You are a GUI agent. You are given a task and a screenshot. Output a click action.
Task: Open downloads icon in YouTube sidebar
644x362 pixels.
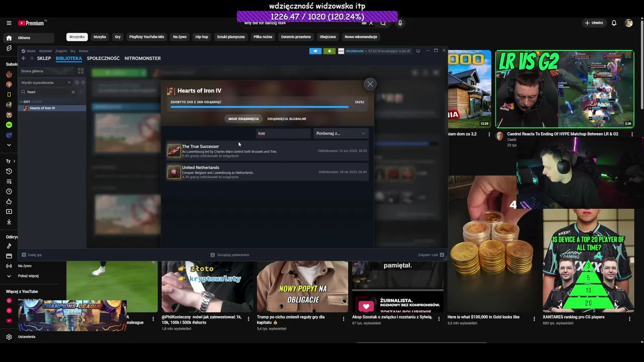coord(9,222)
